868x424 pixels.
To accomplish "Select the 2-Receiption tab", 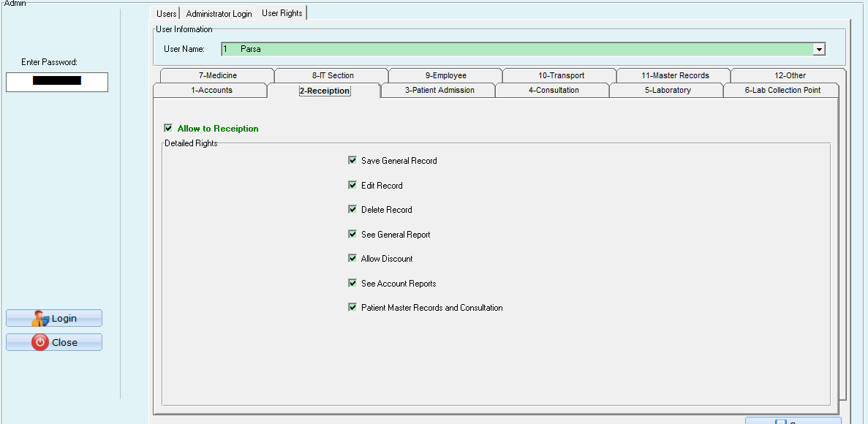I will pyautogui.click(x=324, y=91).
